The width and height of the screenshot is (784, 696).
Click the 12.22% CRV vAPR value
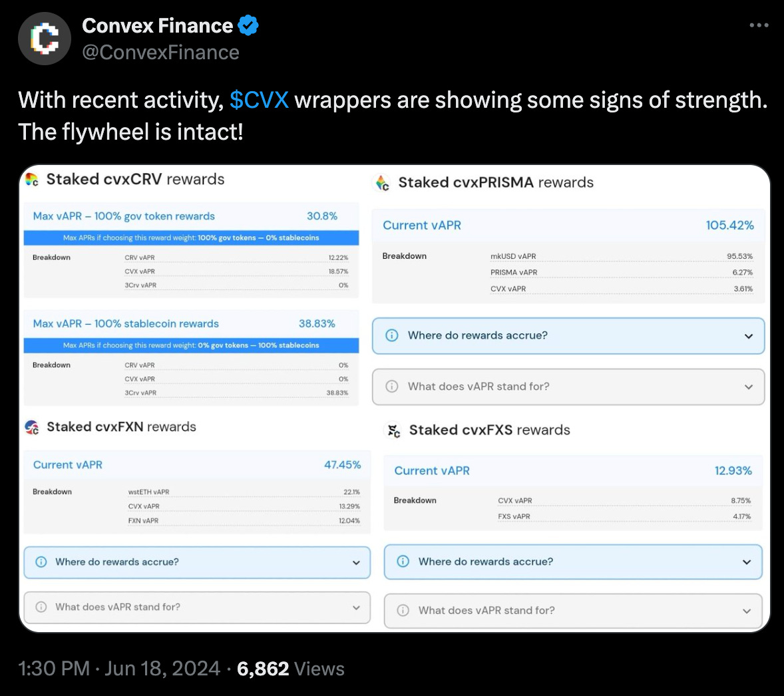[x=339, y=258]
